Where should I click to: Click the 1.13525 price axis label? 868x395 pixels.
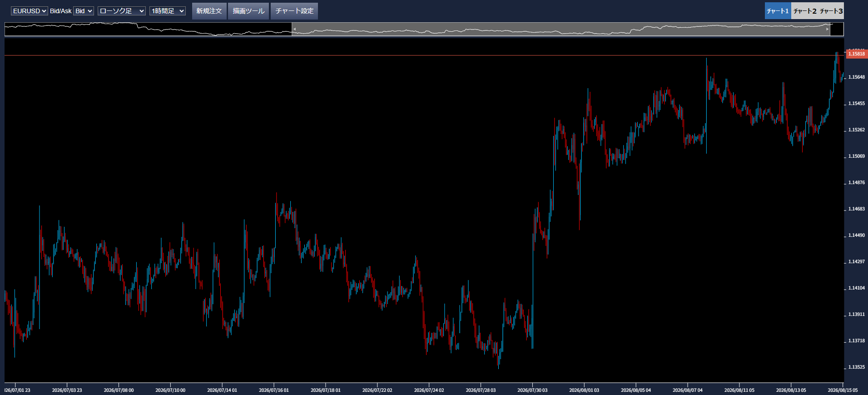pyautogui.click(x=857, y=367)
